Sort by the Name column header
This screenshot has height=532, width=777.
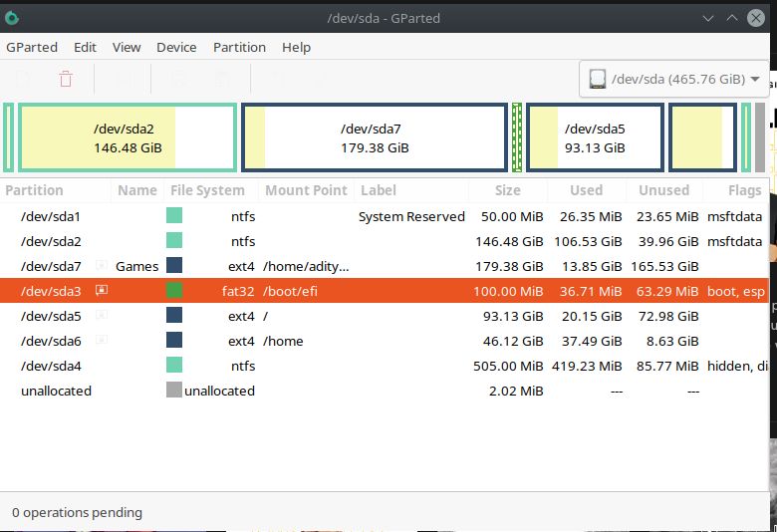pyautogui.click(x=137, y=190)
